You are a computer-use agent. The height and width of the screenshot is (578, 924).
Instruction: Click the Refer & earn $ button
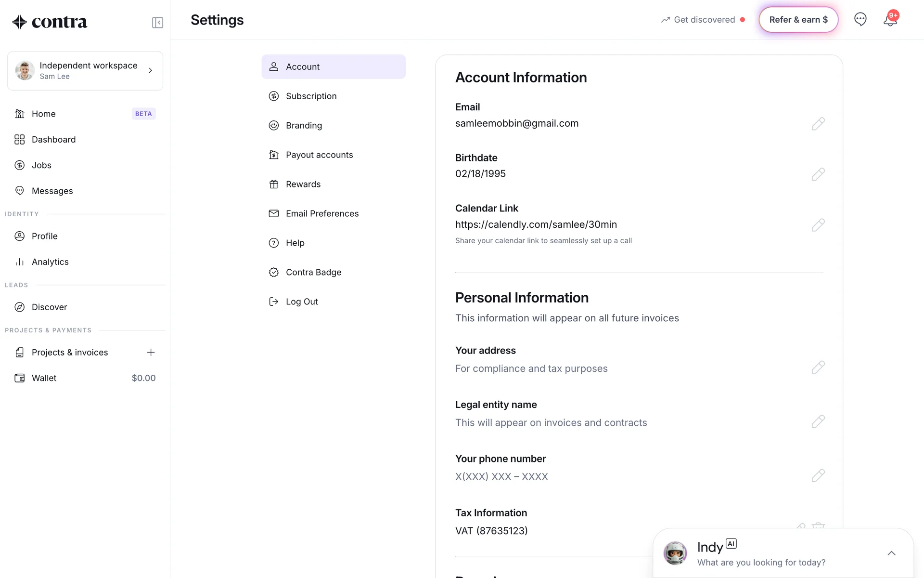[x=798, y=20]
